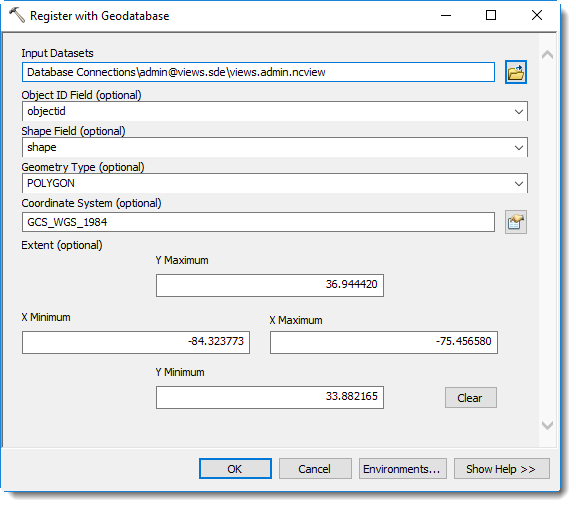Click the Geometry Type (optional) label
Image resolution: width=576 pixels, height=507 pixels.
(x=83, y=167)
